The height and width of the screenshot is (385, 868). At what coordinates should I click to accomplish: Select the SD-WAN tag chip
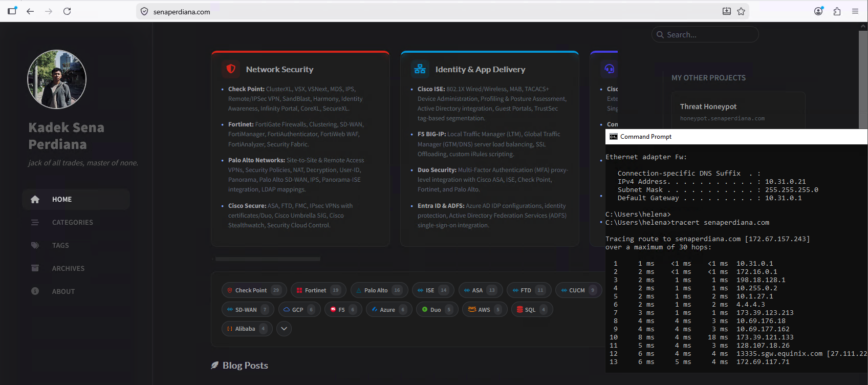[248, 310]
